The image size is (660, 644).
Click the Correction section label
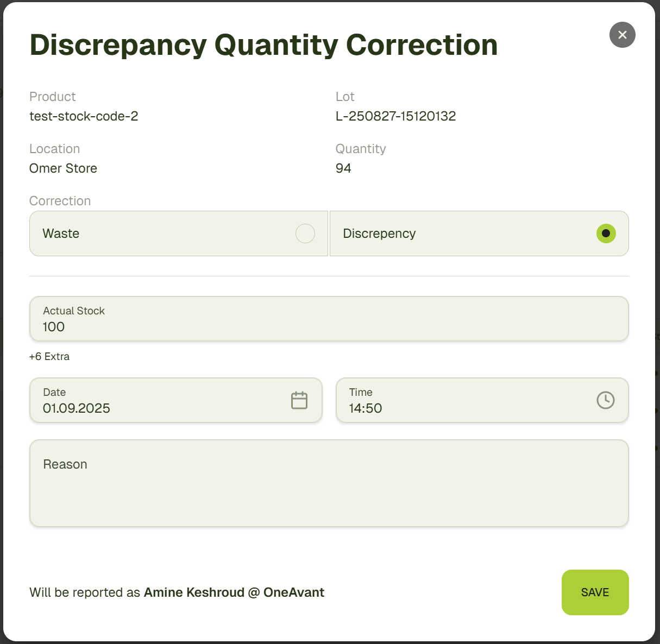(x=60, y=201)
